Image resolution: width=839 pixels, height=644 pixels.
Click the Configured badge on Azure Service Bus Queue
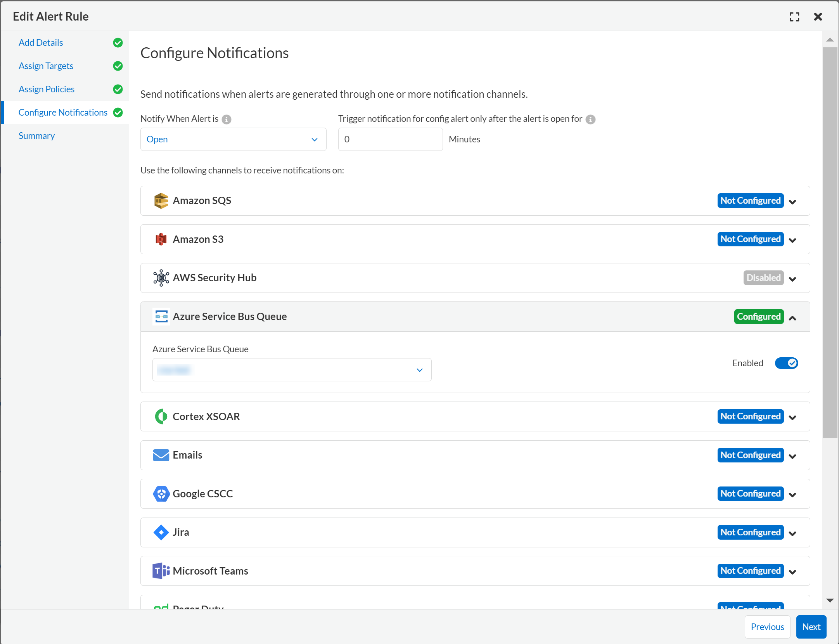point(759,317)
